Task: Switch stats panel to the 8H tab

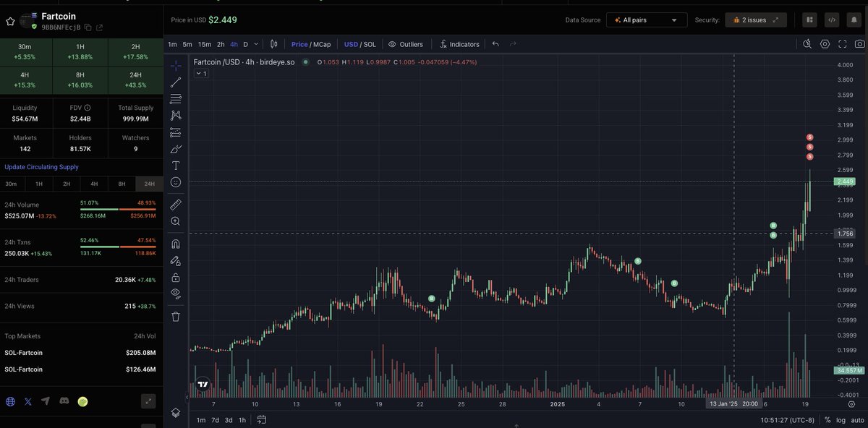Action: click(x=122, y=184)
